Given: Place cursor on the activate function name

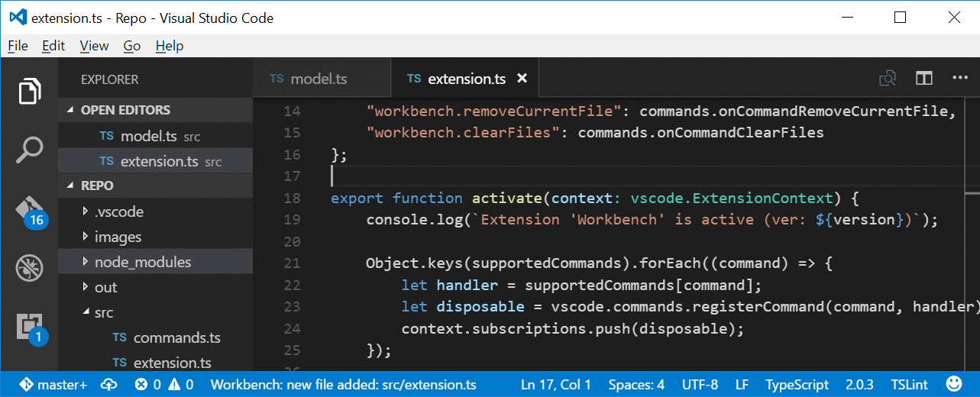Looking at the screenshot, I should click(507, 198).
